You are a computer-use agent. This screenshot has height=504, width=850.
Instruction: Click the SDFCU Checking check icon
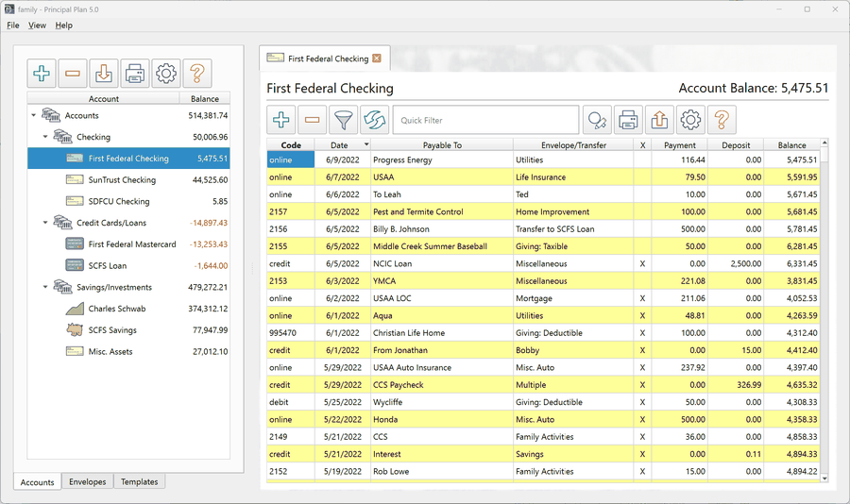[75, 201]
